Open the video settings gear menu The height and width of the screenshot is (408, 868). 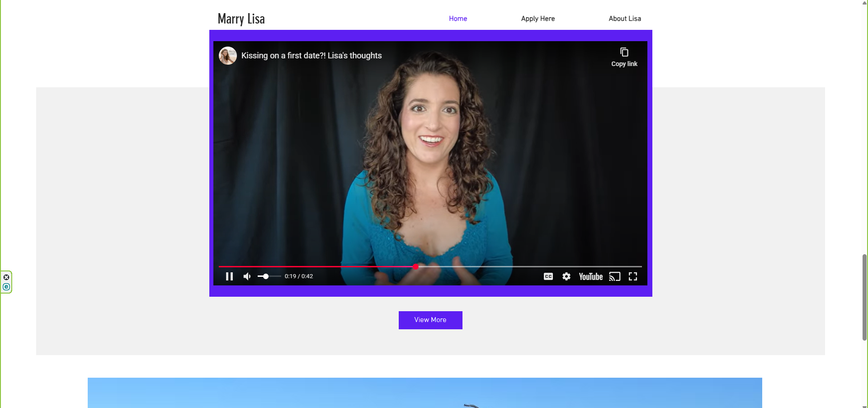(x=566, y=276)
